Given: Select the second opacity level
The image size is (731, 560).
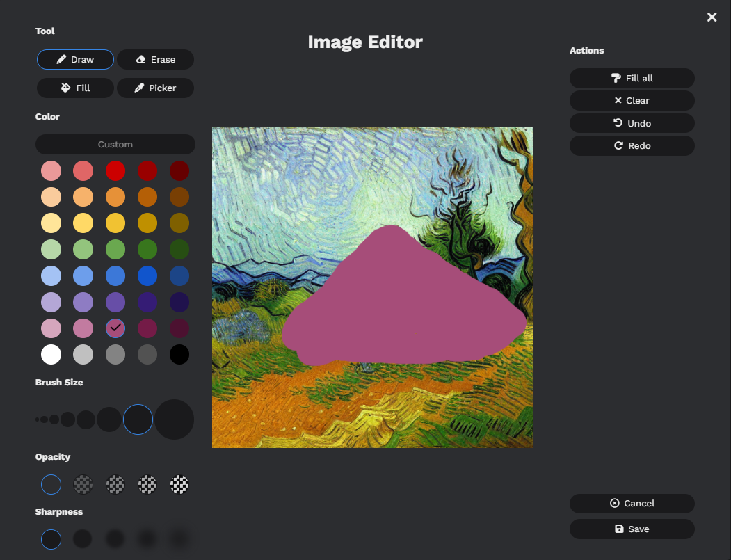Looking at the screenshot, I should point(83,484).
